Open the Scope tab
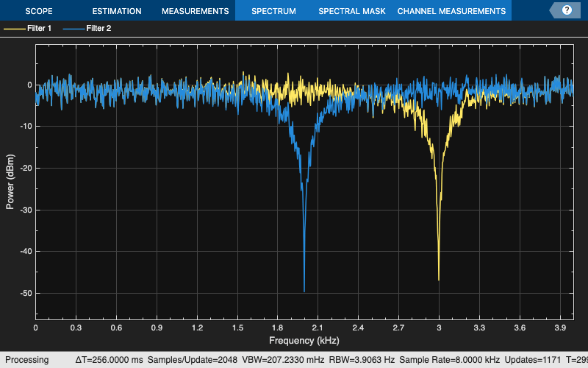 39,11
